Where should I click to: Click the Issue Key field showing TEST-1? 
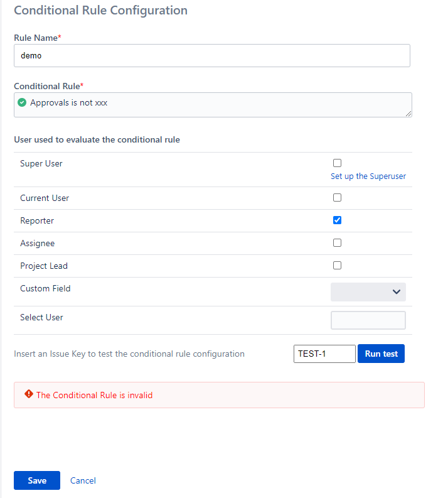[x=324, y=354]
